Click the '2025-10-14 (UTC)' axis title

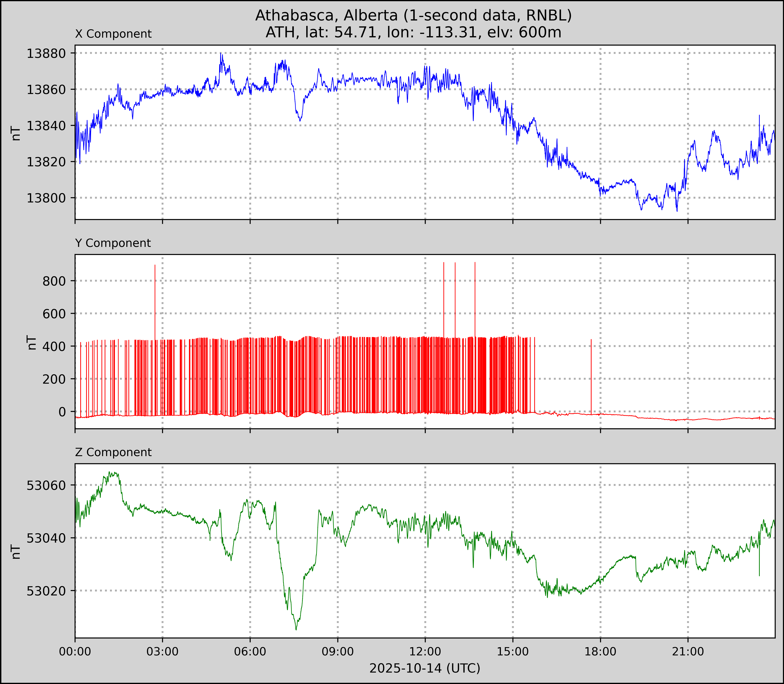425,668
